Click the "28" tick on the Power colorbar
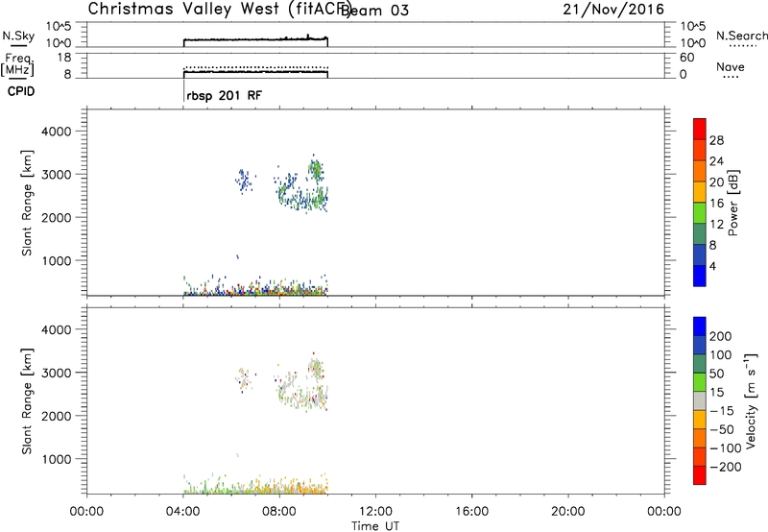The image size is (768, 532). [716, 140]
